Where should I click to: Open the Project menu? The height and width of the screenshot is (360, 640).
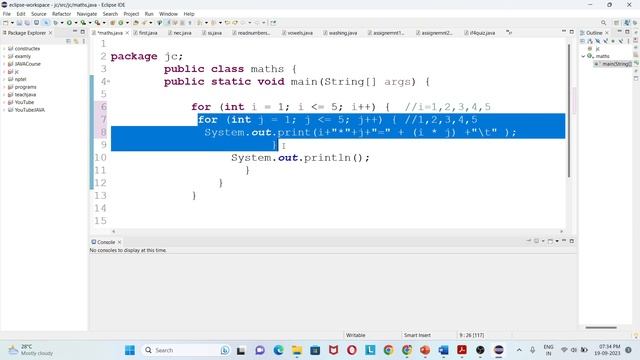tap(131, 14)
